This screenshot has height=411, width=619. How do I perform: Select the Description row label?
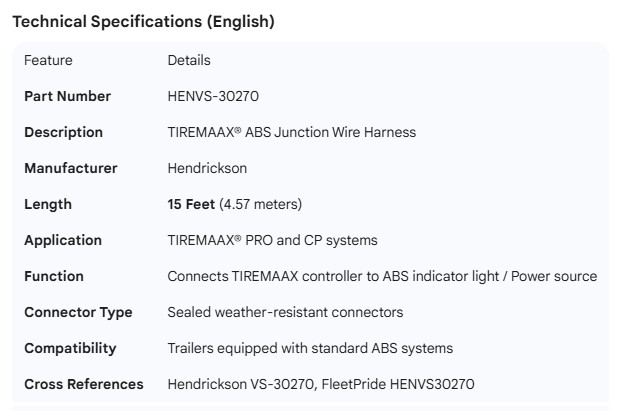(x=63, y=132)
